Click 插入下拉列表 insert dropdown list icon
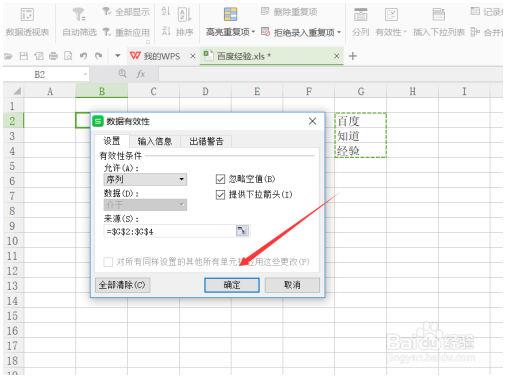The height and width of the screenshot is (378, 506). tap(438, 15)
